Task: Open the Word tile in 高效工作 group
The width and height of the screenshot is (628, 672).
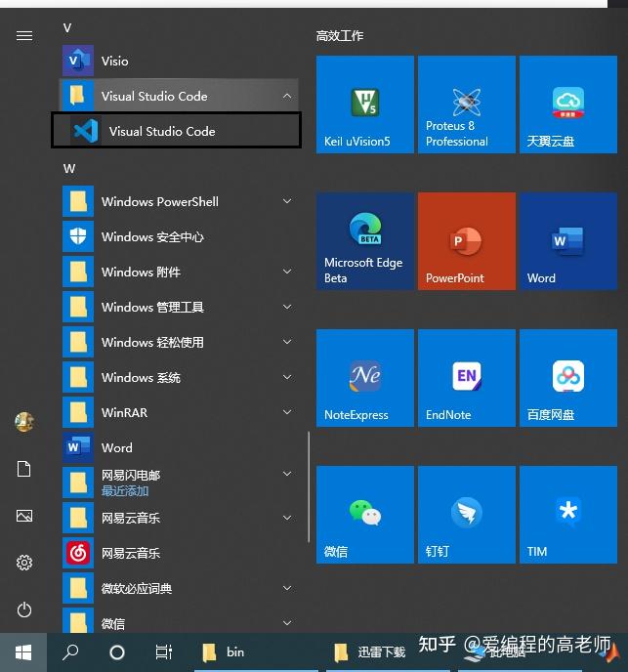Action: (x=568, y=241)
